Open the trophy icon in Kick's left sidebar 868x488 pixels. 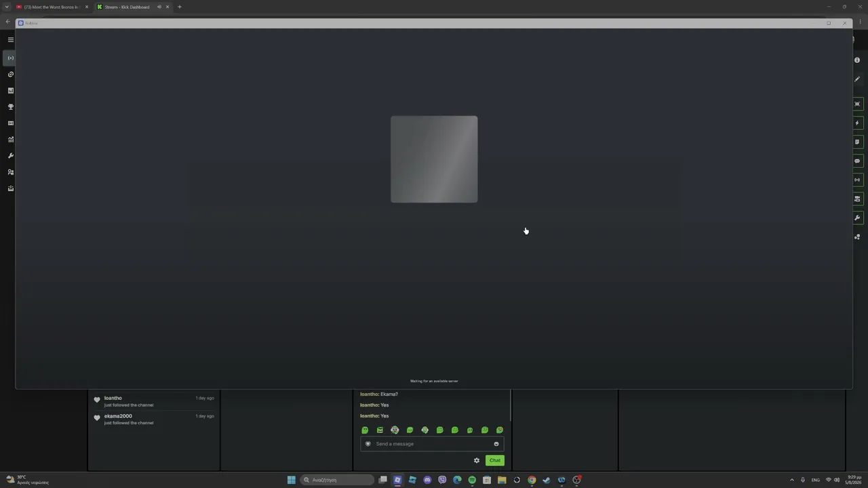[10, 107]
